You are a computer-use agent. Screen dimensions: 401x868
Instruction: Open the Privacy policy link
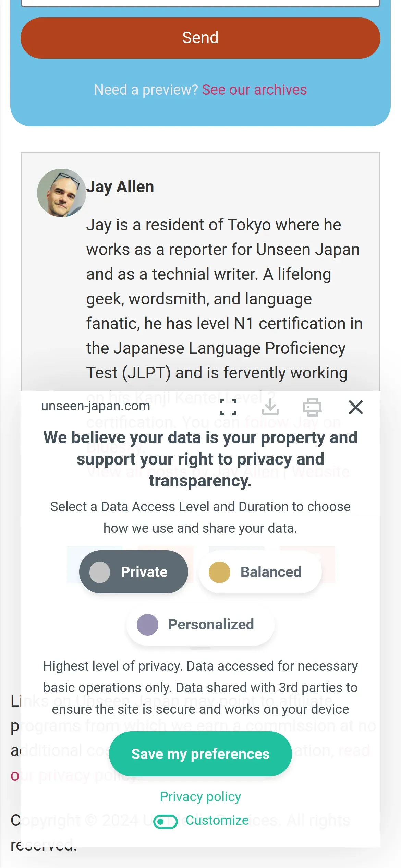point(200,796)
